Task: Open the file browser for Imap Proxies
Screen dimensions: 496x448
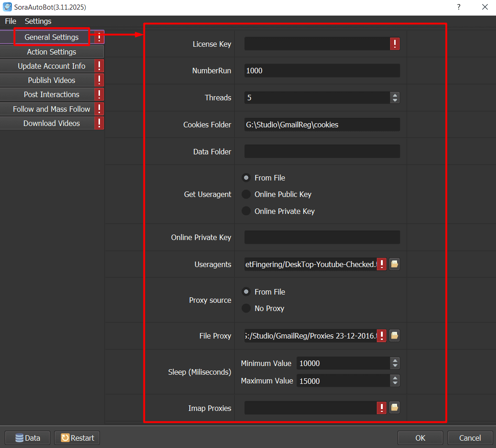Action: 394,408
